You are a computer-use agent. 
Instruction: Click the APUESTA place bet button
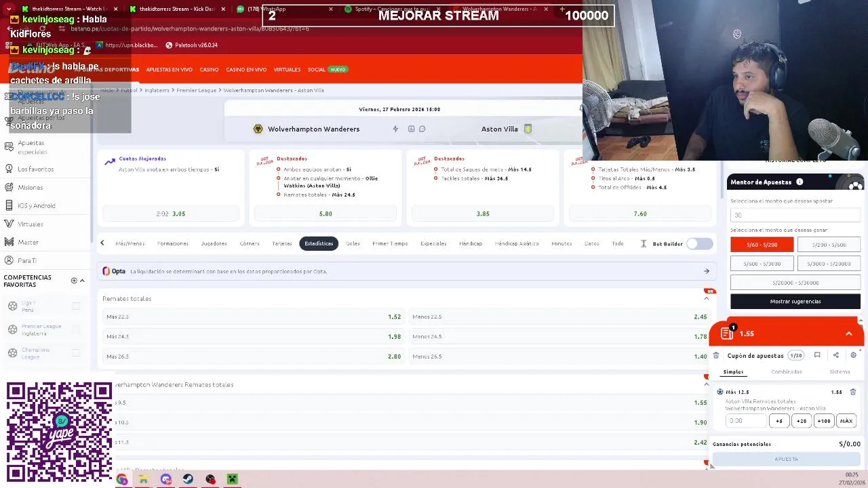coord(787,459)
